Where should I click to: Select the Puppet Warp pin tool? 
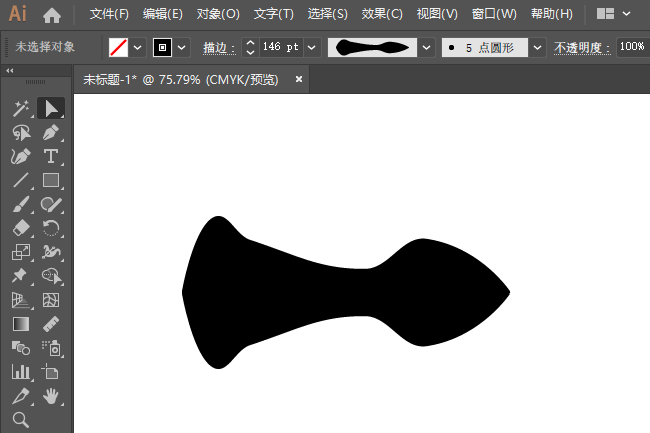21,276
